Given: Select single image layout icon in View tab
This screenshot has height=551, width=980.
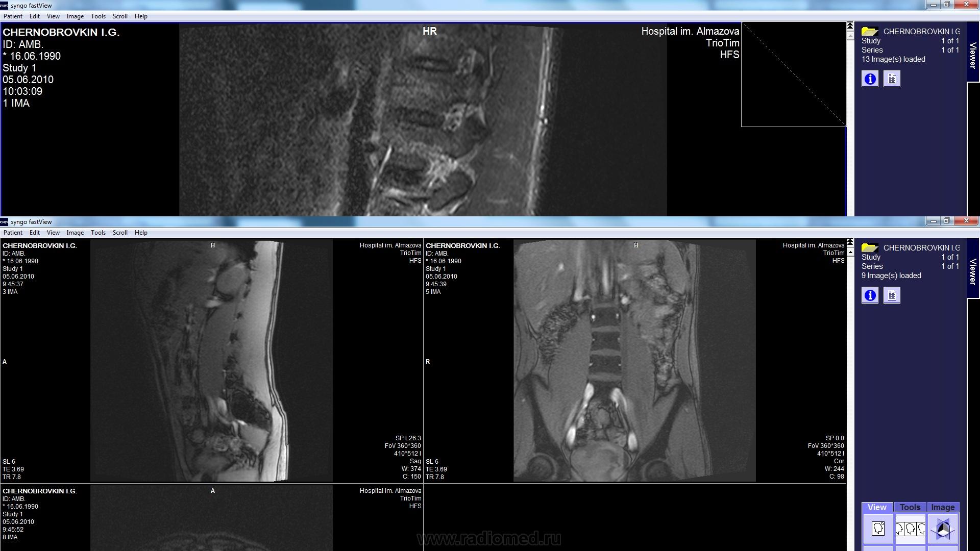Looking at the screenshot, I should coord(878,529).
